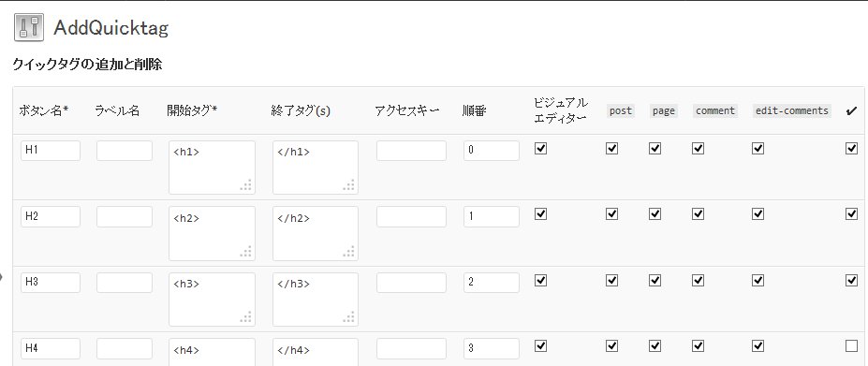The width and height of the screenshot is (868, 366).
Task: Click the AddQuicktag page title
Action: point(110,28)
